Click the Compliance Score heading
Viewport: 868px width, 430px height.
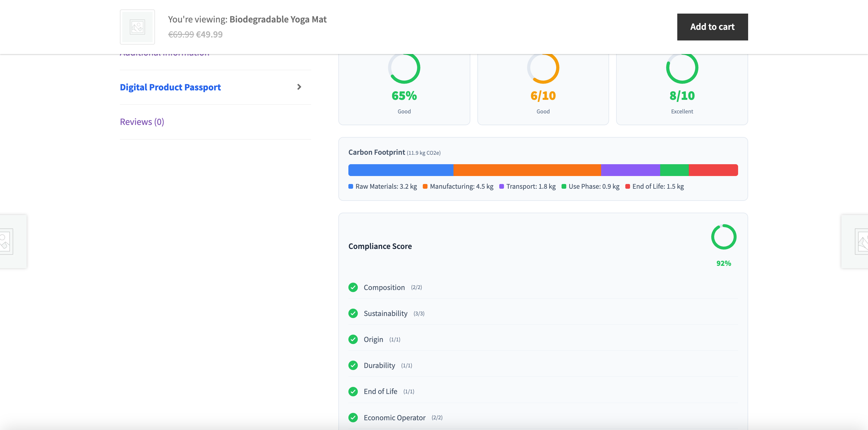pos(380,246)
